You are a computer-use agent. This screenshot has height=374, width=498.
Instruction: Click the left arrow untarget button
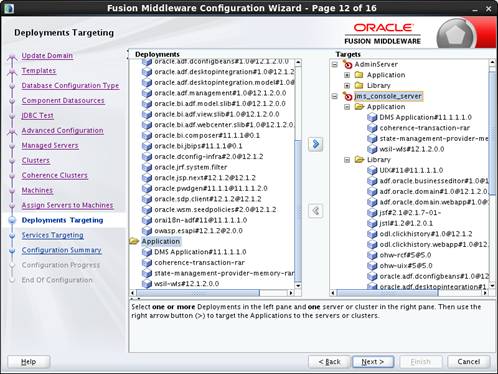pyautogui.click(x=315, y=211)
